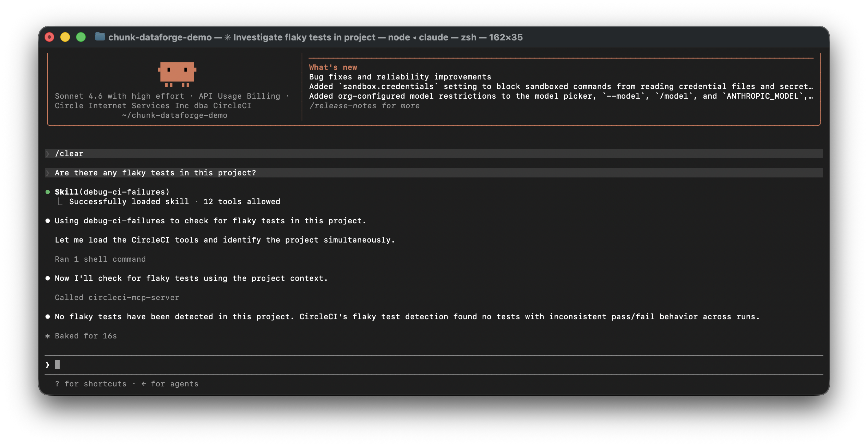This screenshot has height=446, width=868.
Task: Click 'Using debug-ci-failures to check for flaky tests' line
Action: point(210,221)
